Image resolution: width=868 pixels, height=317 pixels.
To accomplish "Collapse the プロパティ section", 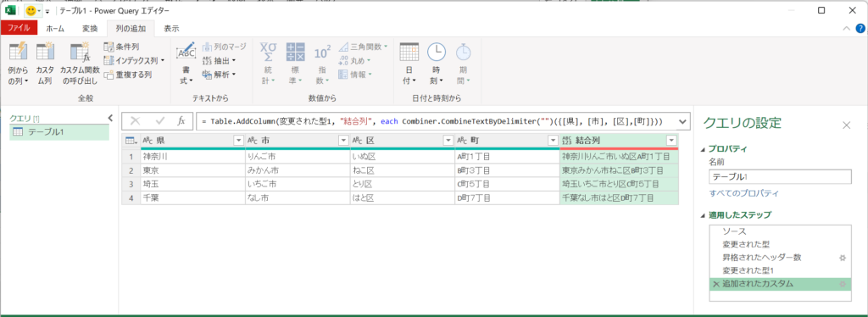I will tap(704, 149).
